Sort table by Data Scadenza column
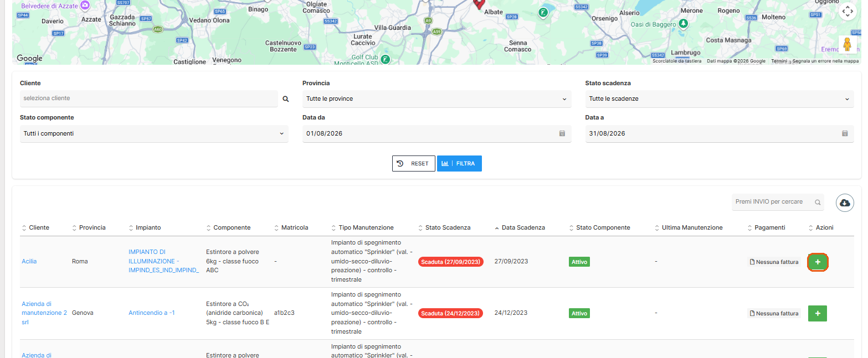Viewport: 868px width, 358px height. point(520,227)
